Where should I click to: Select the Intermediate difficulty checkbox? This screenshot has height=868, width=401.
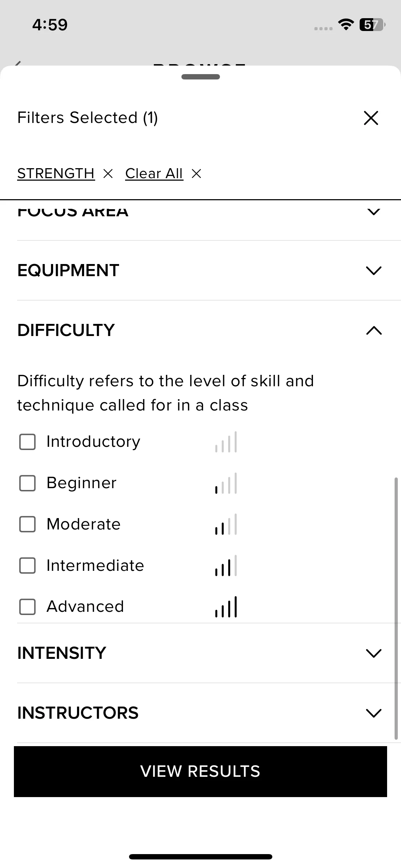27,566
